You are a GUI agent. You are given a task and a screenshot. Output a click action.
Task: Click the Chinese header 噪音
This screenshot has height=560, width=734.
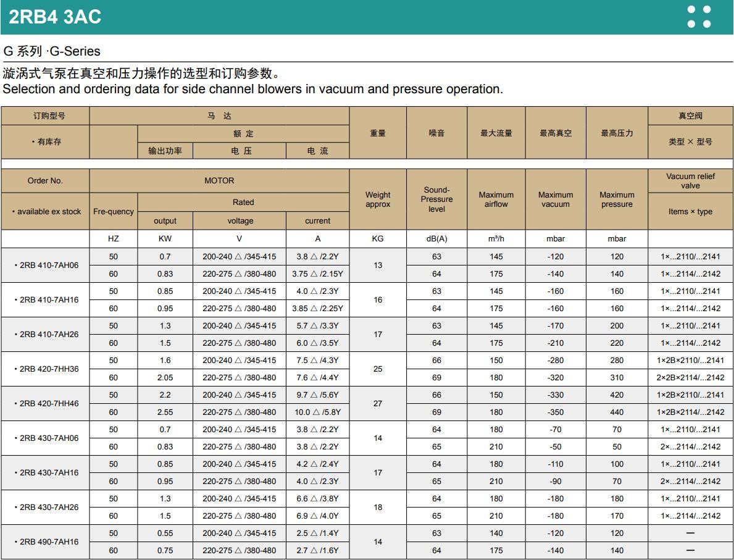point(436,133)
